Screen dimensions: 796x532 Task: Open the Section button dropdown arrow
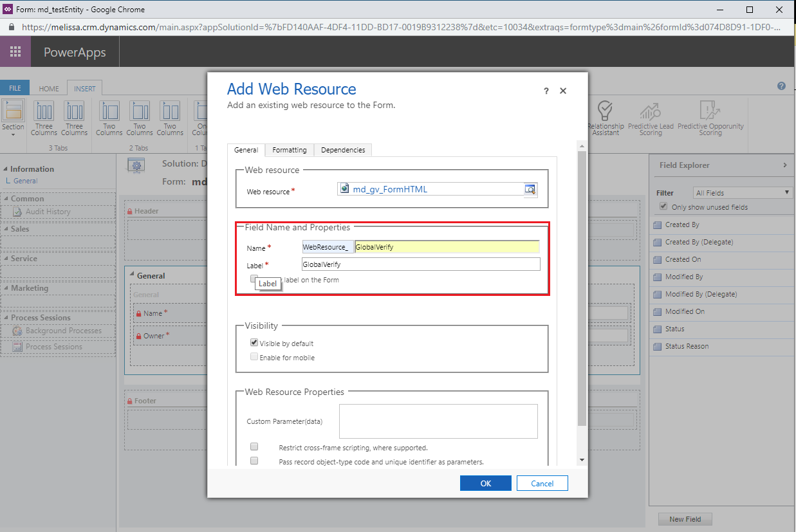[x=13, y=135]
